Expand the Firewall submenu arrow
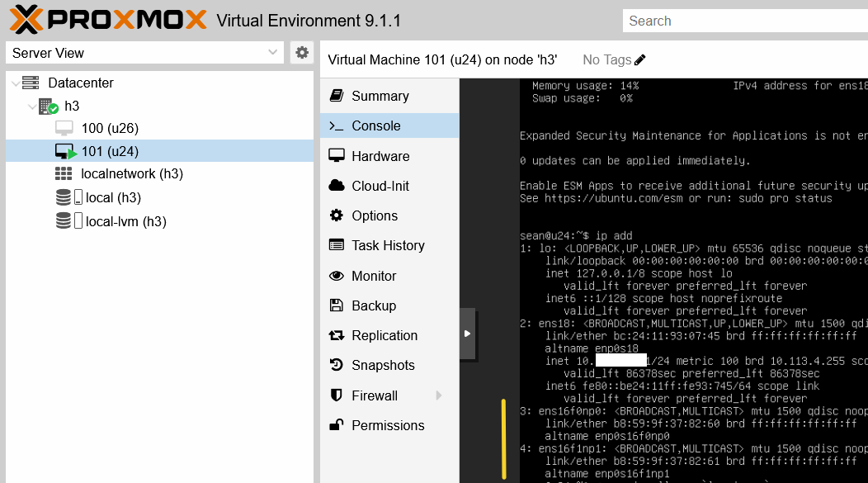The width and height of the screenshot is (868, 483). pos(439,395)
